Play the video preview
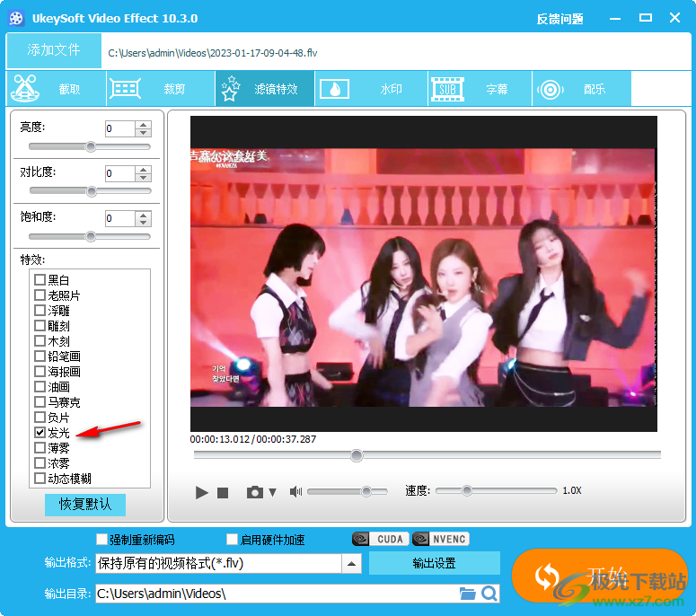 [x=201, y=492]
